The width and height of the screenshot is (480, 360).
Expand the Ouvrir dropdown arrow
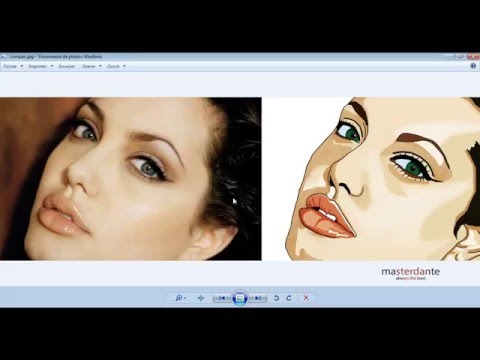click(124, 66)
